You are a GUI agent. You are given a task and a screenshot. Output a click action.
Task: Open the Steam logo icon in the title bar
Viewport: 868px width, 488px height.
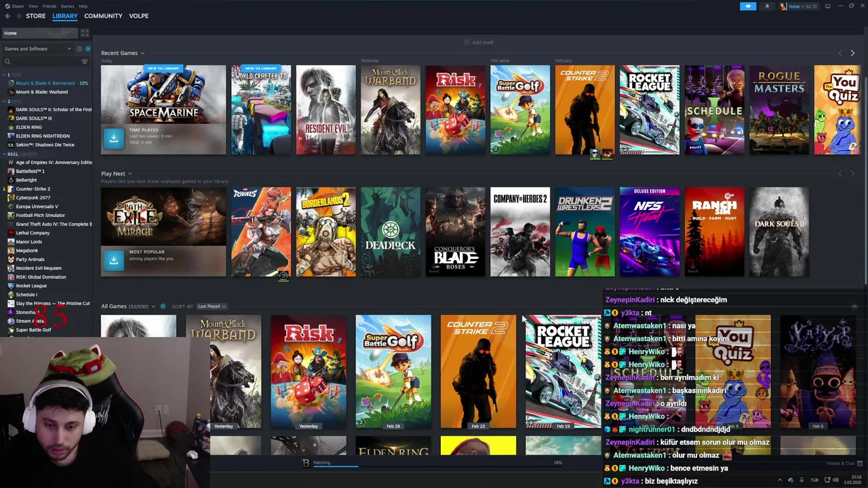click(7, 6)
